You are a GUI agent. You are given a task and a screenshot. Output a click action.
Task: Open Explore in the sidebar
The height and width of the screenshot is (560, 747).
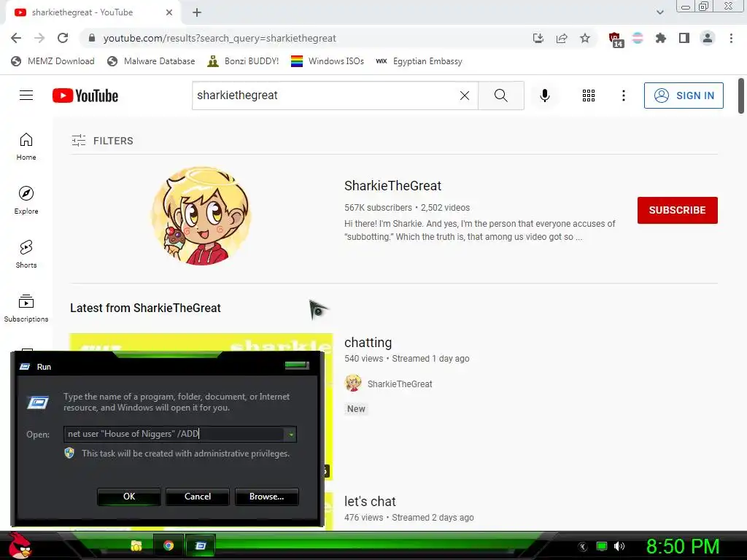[26, 201]
